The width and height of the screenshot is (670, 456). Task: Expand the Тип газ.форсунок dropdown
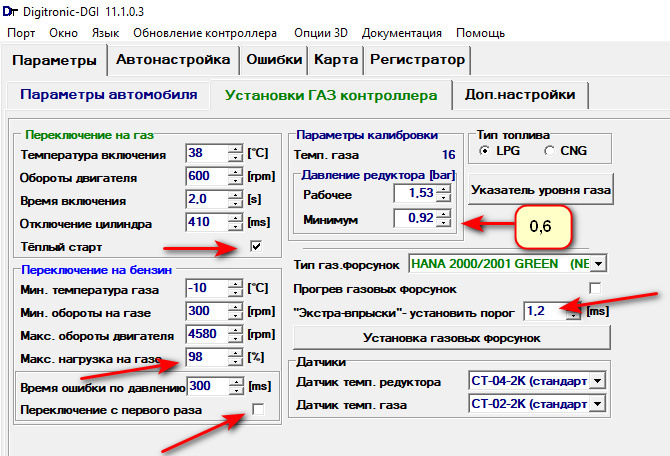pos(598,264)
